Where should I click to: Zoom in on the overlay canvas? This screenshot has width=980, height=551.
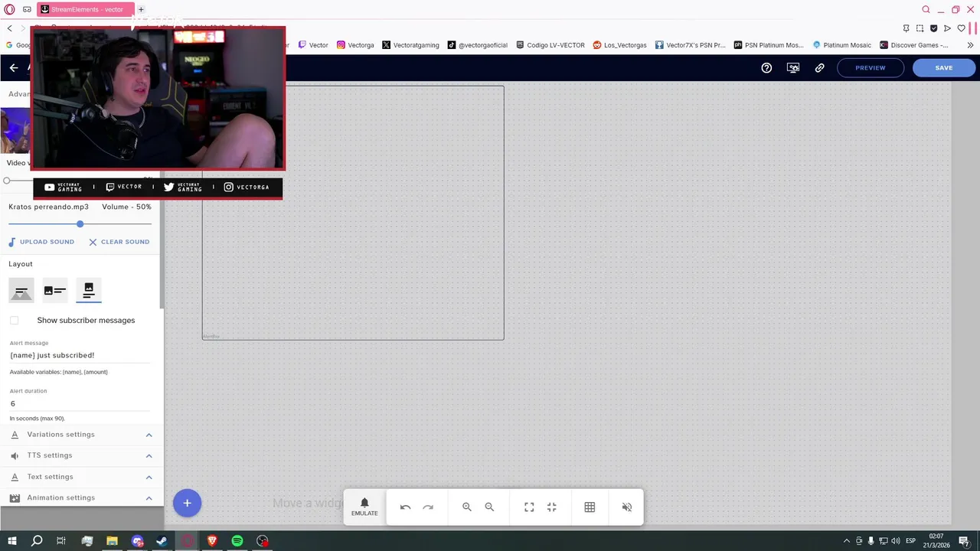tap(467, 507)
